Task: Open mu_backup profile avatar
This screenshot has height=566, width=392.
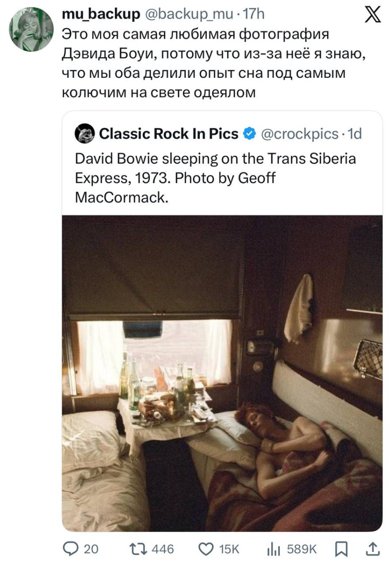Action: [x=32, y=29]
